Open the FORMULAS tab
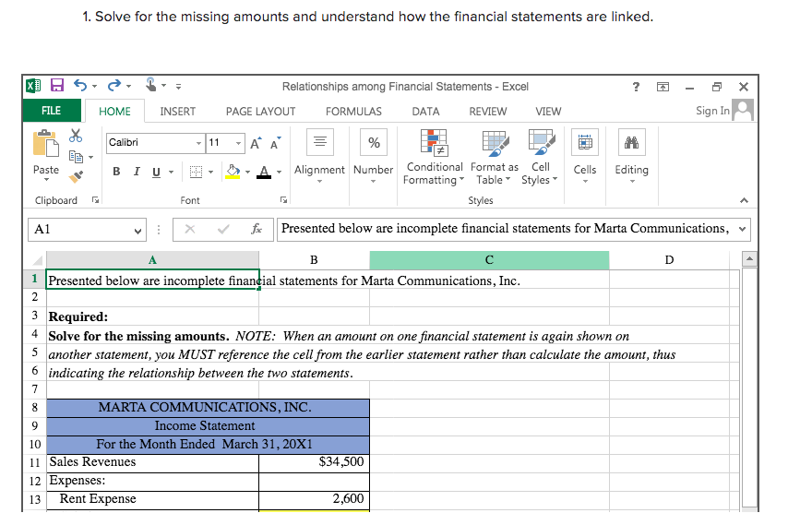 point(353,112)
